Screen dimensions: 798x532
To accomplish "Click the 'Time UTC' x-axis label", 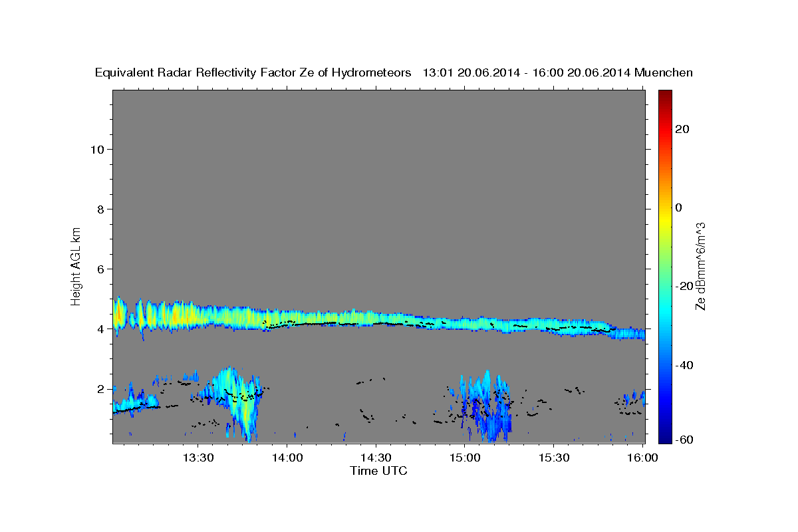I will pyautogui.click(x=378, y=471).
